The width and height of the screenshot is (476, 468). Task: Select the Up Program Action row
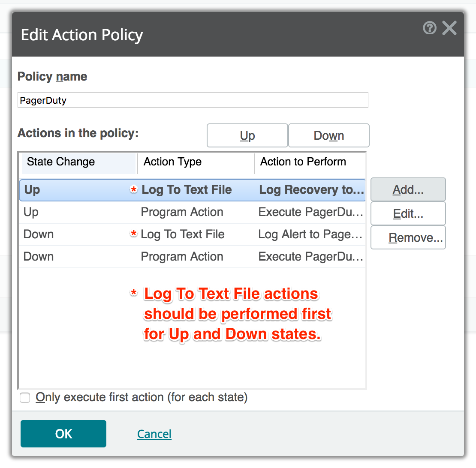(77, 212)
